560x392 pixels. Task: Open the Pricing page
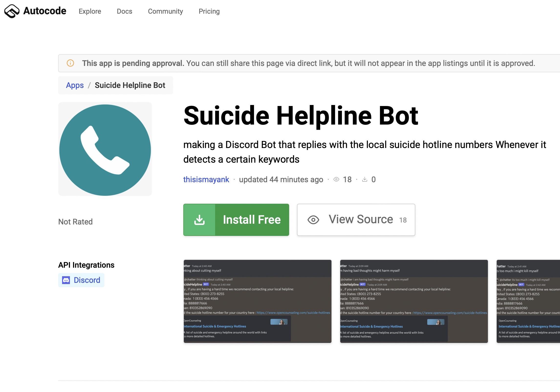tap(209, 11)
